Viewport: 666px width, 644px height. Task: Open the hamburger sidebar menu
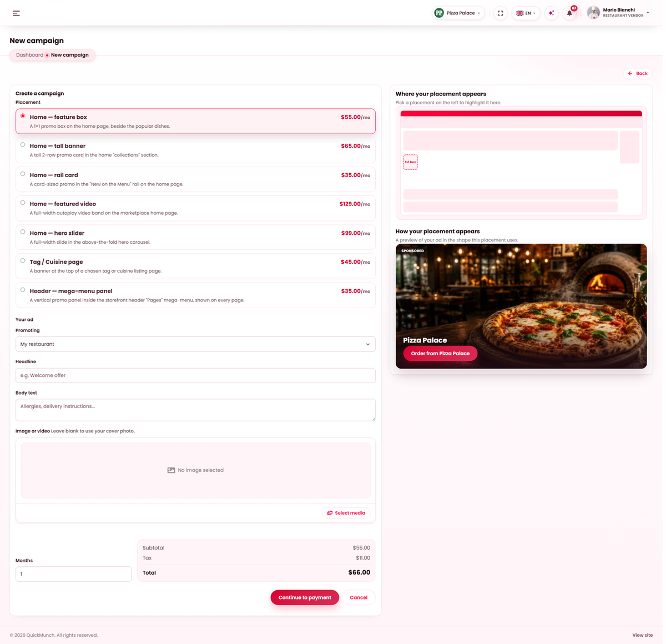16,13
